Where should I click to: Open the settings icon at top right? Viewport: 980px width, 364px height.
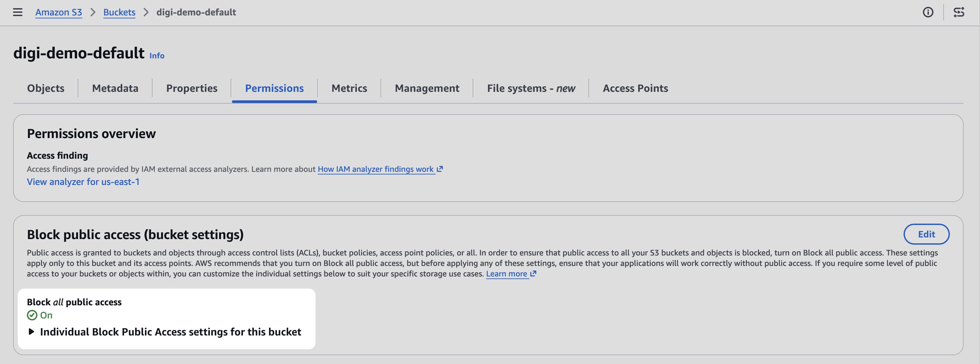959,12
